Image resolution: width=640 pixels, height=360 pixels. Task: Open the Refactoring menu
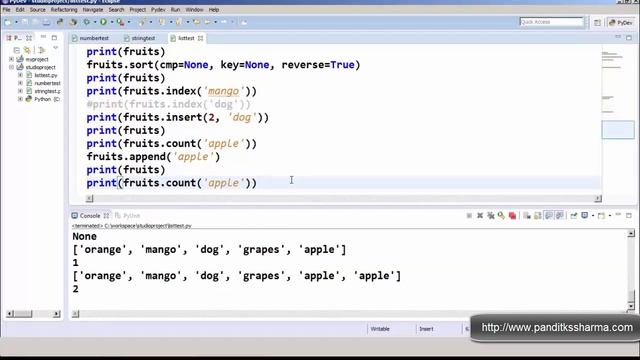point(64,9)
